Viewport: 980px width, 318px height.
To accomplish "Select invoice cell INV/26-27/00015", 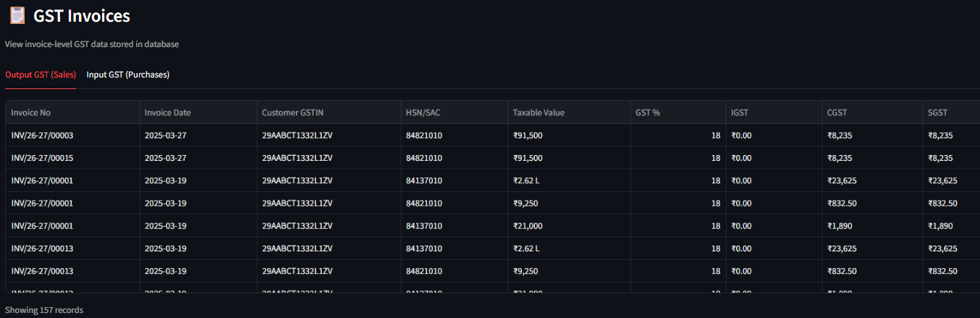I will pos(72,158).
